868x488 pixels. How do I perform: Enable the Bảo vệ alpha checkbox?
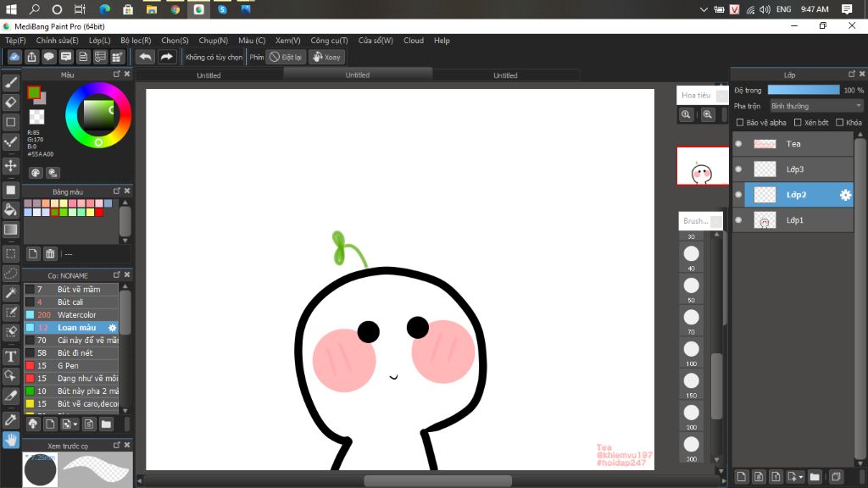pos(739,122)
